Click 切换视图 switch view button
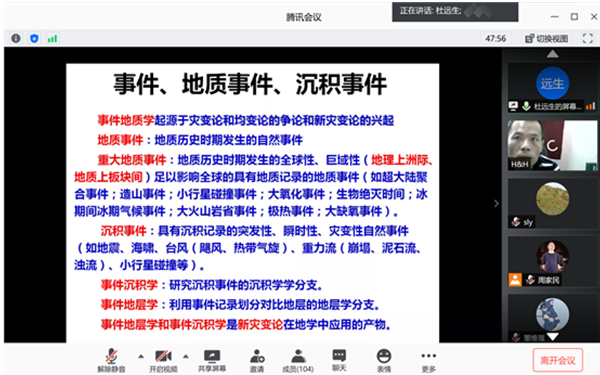Screen dimensions: 600x375 [x=547, y=38]
